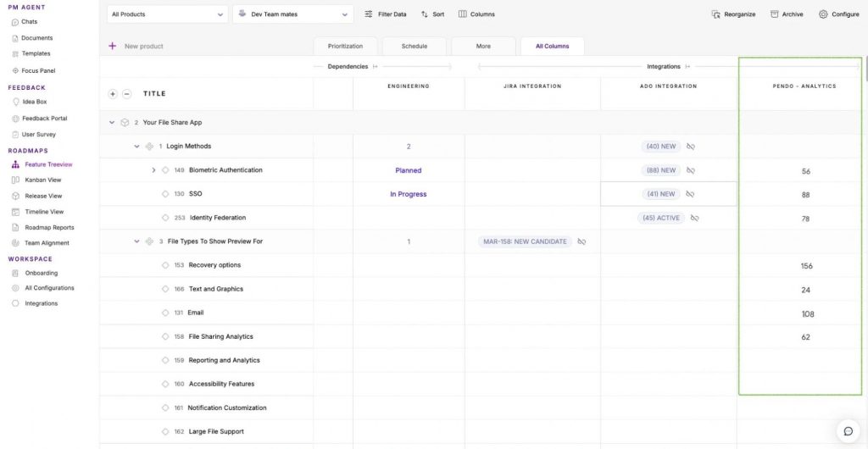Open Kanban View in the sidebar
The height and width of the screenshot is (449, 868).
pos(42,180)
